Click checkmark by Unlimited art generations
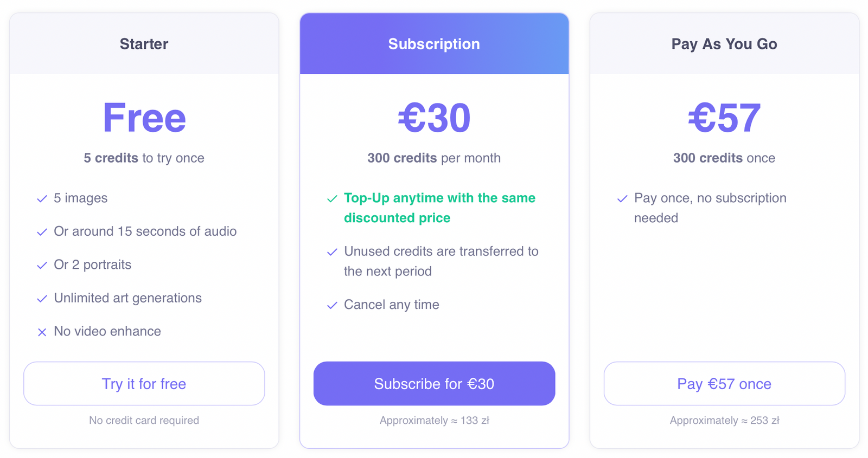 pyautogui.click(x=42, y=299)
